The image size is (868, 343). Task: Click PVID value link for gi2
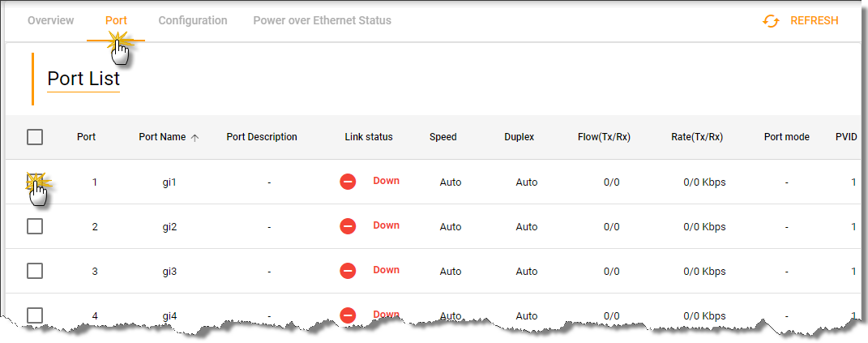[x=853, y=227]
